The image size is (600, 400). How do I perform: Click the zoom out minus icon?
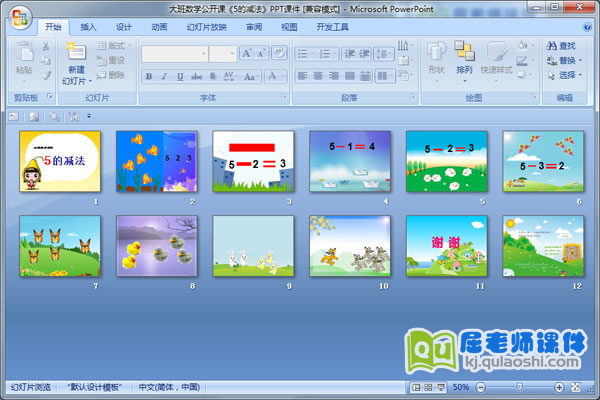[480, 387]
